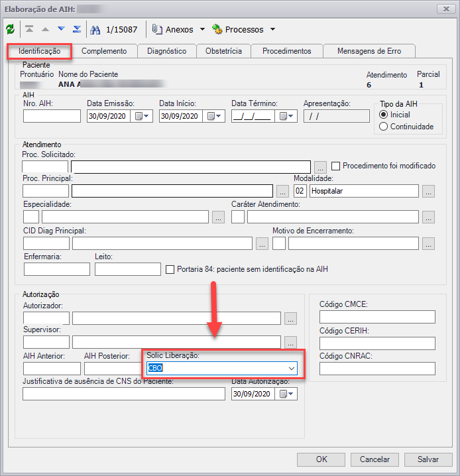Click the Nro. AIH input field
Viewport: 460px width, 476px height.
click(52, 116)
